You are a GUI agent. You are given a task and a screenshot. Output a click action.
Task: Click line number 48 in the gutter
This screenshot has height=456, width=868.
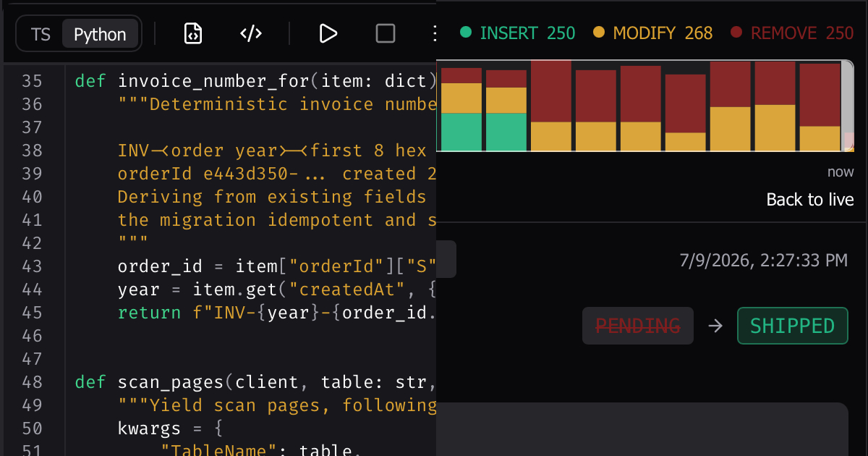pyautogui.click(x=32, y=382)
